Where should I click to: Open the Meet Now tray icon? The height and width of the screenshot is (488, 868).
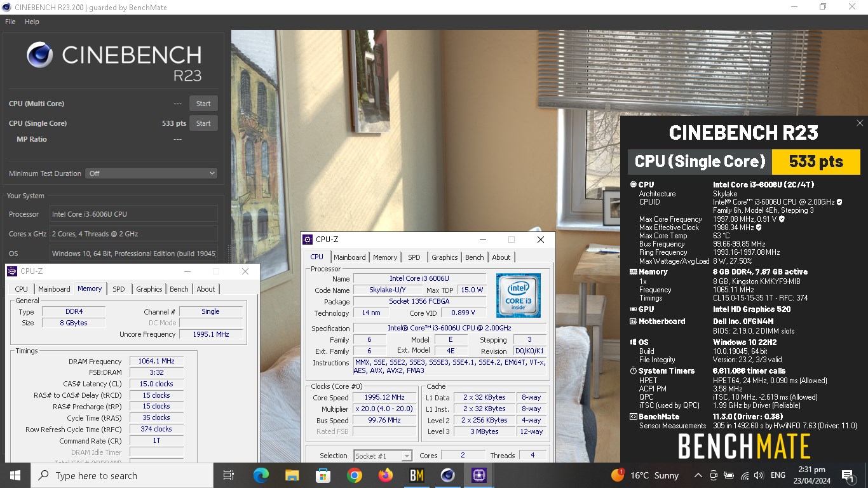pos(714,475)
